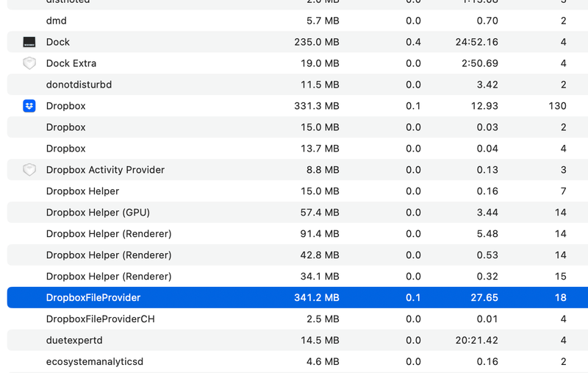Click the 20:21.42 CPU time value
The image size is (588, 373).
(476, 340)
